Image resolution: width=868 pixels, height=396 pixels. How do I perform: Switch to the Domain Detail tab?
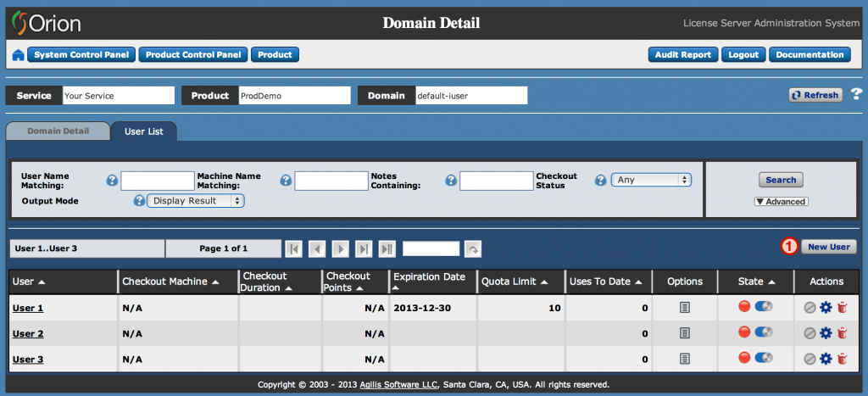pos(58,131)
